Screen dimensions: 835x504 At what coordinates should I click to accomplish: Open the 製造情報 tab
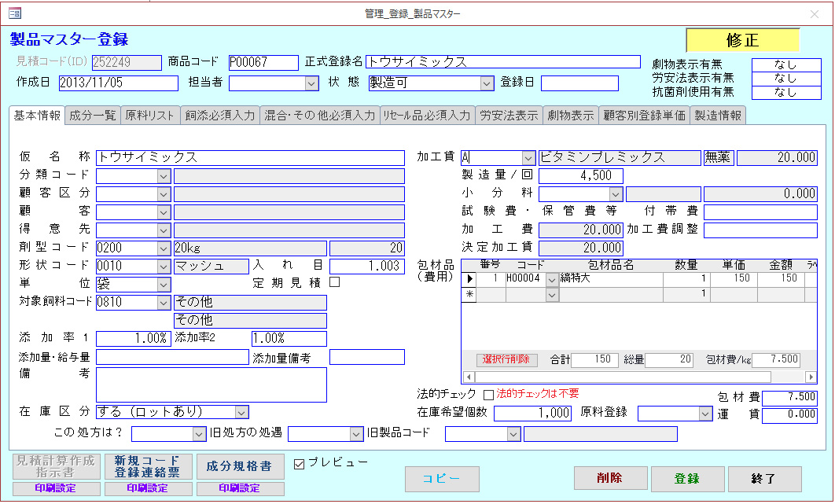coord(719,116)
